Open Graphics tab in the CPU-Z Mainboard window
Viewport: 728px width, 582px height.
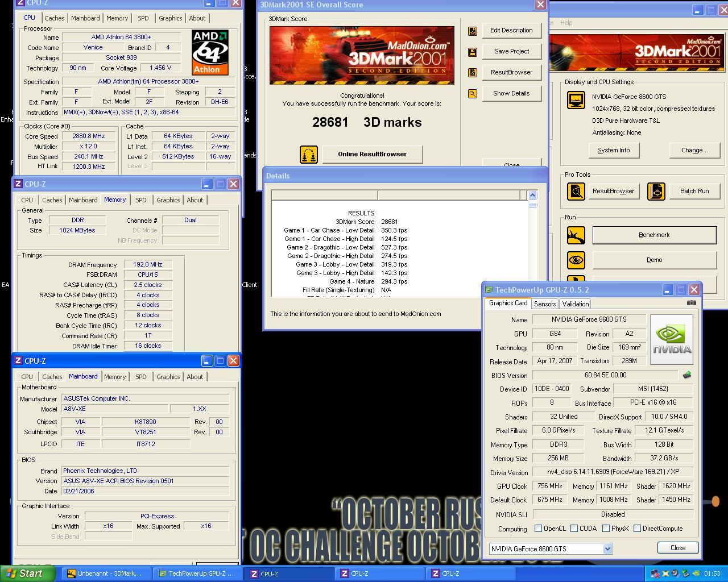click(x=168, y=377)
